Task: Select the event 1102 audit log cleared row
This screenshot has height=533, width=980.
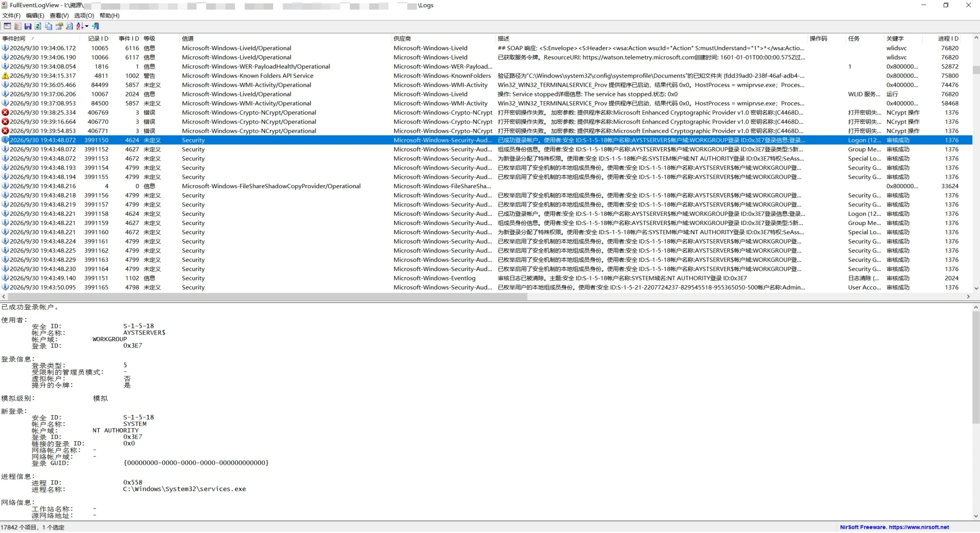Action: tap(486, 278)
